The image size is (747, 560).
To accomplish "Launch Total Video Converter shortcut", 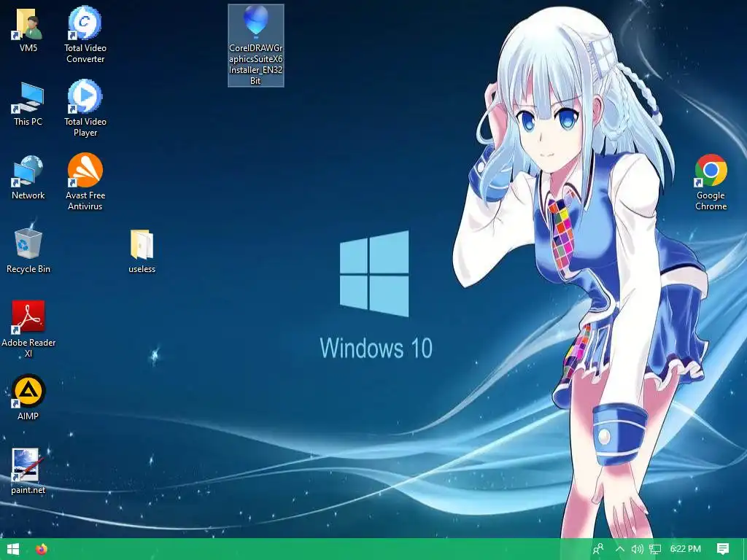I will click(85, 35).
